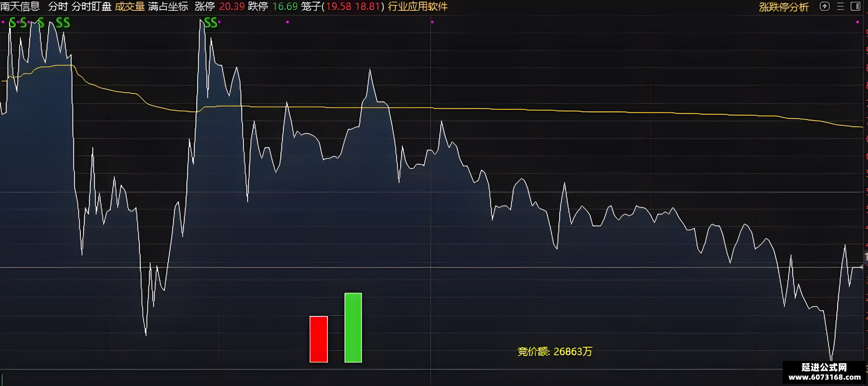Click the first green S sell marker

pyautogui.click(x=12, y=23)
